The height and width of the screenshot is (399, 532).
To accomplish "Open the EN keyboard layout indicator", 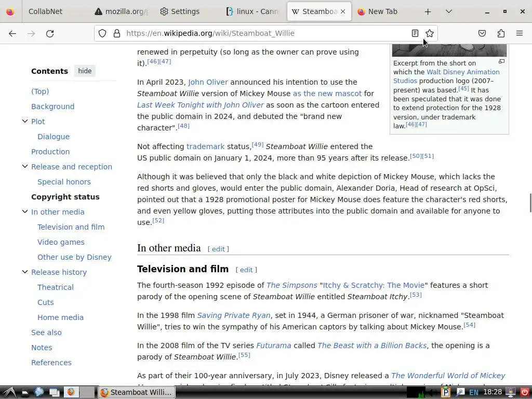I will pos(474,393).
